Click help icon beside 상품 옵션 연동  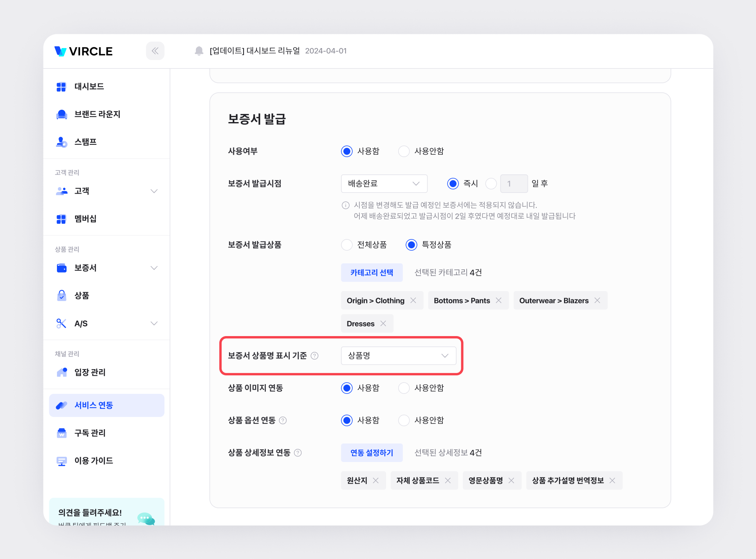point(283,420)
